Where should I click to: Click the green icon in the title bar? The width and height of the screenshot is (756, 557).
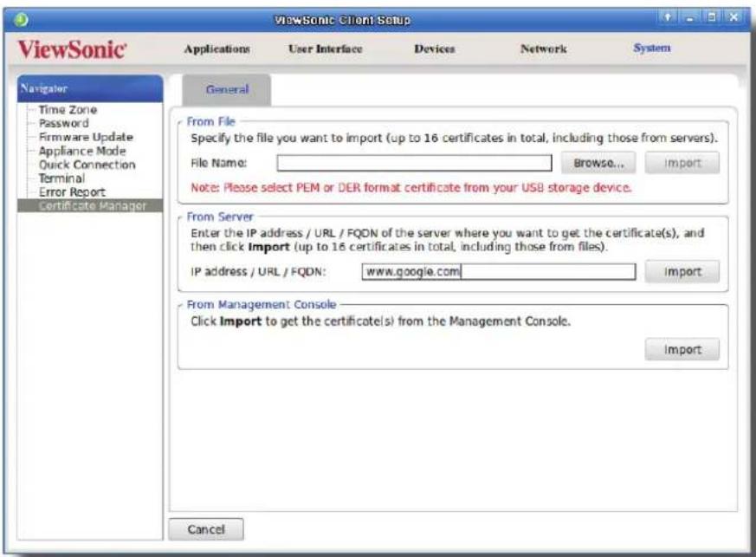[21, 20]
